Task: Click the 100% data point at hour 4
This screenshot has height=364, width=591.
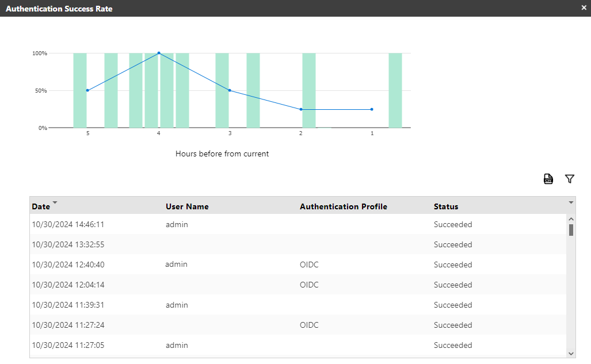Action: coord(159,53)
